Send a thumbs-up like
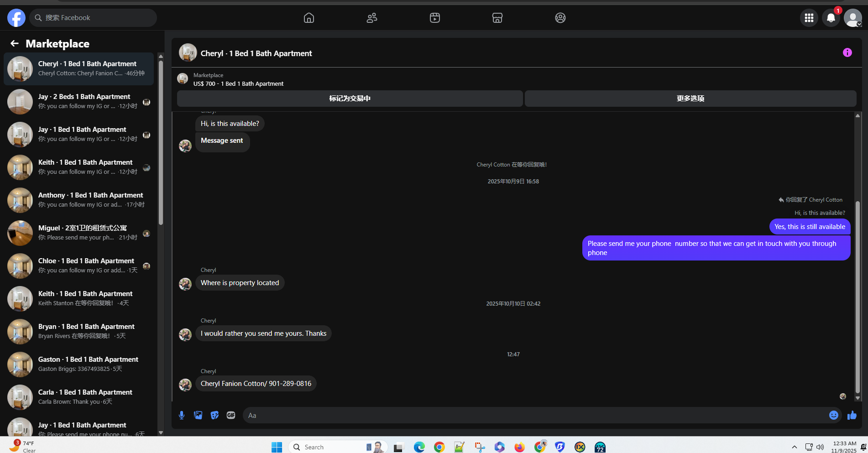Screen dimensions: 868x453 [x=852, y=415]
